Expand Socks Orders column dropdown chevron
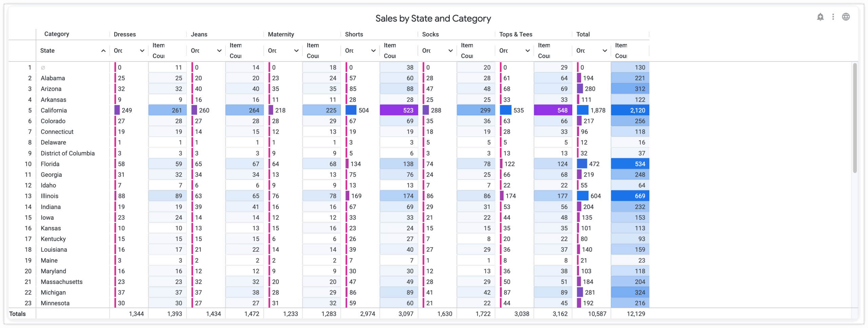The height and width of the screenshot is (328, 868). tap(451, 51)
